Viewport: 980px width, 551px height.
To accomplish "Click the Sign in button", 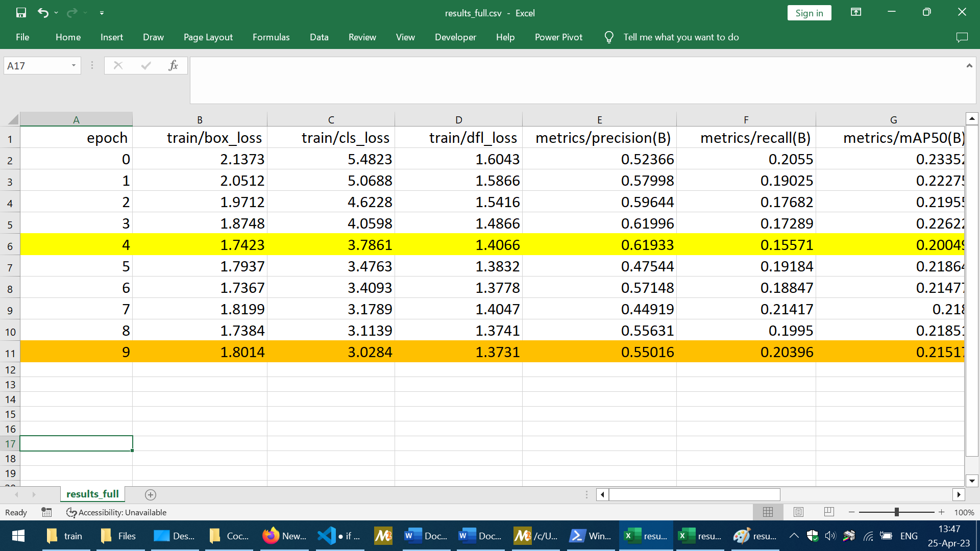I will coord(809,13).
